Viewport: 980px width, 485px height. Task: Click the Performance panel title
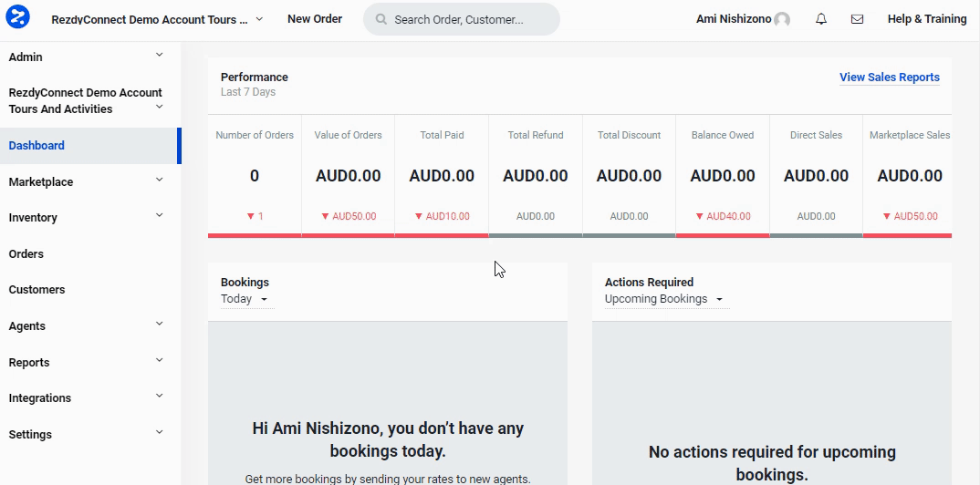point(255,77)
